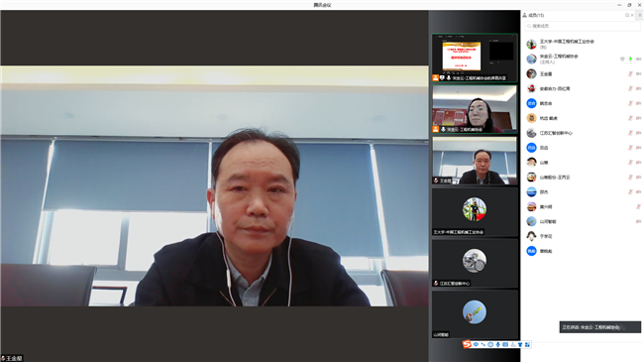Click the Sogou skin shirt icon
644x362 pixels.
pyautogui.click(x=520, y=345)
